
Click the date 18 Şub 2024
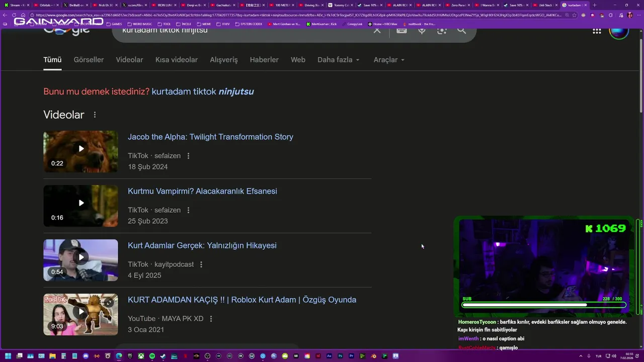148,167
